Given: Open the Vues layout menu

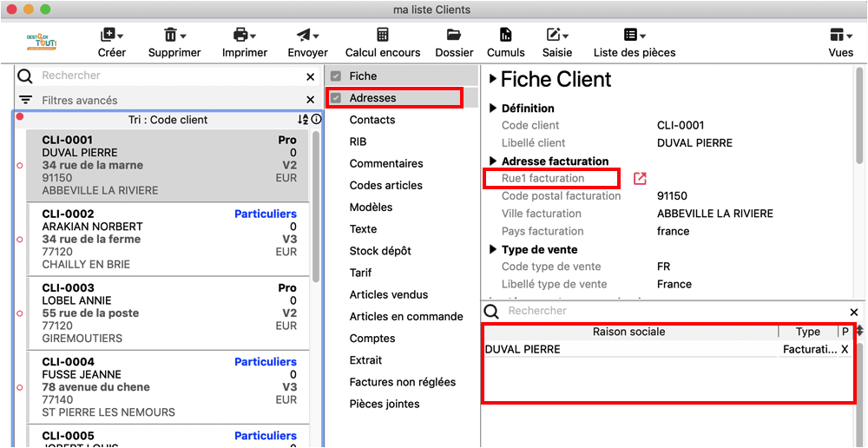Looking at the screenshot, I should click(840, 43).
